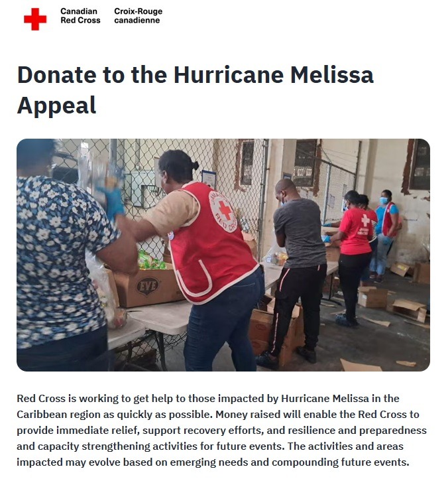This screenshot has width=448, height=479.
Task: Click the EVE logo on the cardboard box
Action: click(x=147, y=286)
